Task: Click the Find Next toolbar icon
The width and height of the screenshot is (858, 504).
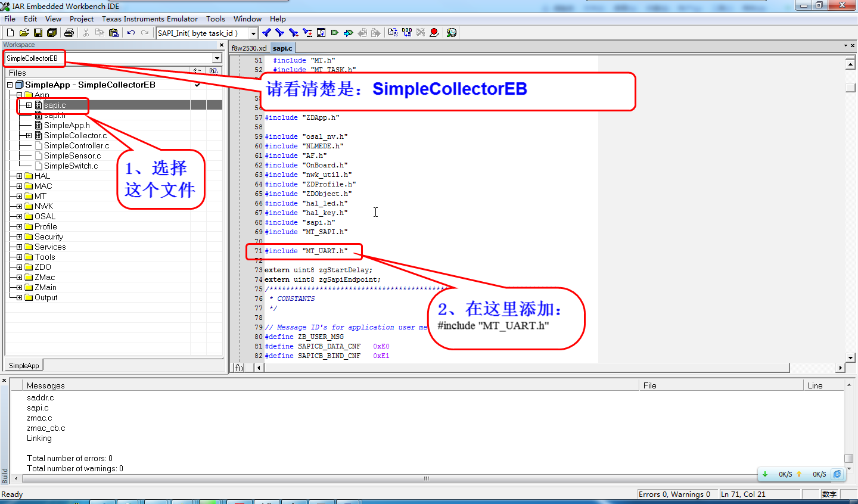Action: click(279, 33)
